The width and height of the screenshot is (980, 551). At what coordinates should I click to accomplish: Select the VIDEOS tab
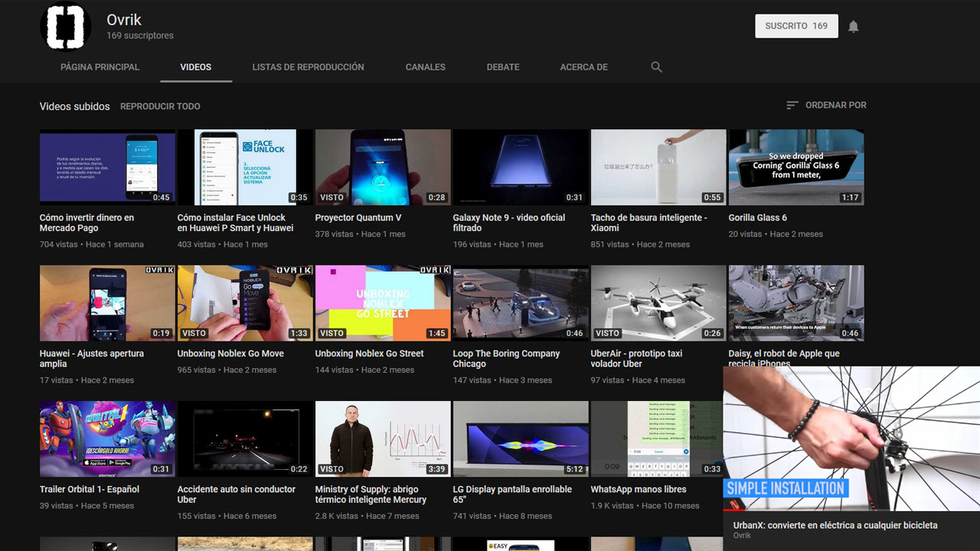point(196,67)
